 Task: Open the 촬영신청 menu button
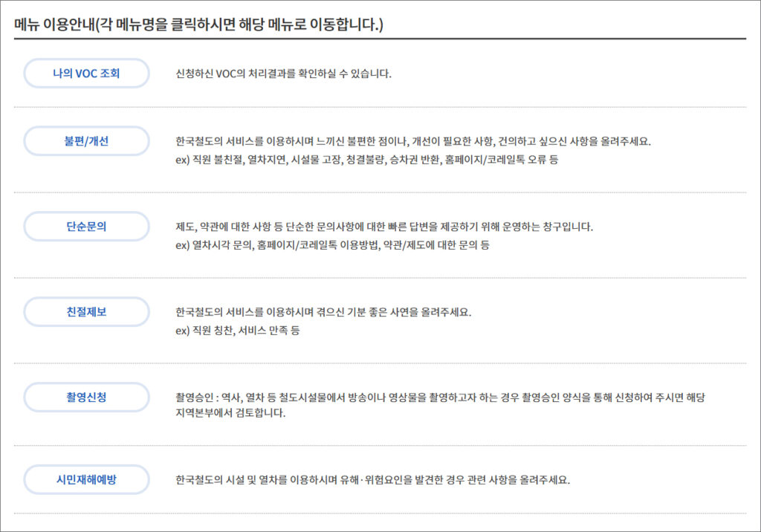point(86,398)
